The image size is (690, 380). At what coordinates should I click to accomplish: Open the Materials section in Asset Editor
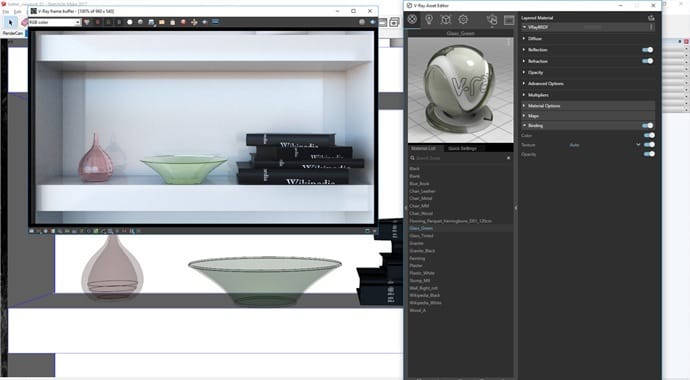tap(412, 19)
